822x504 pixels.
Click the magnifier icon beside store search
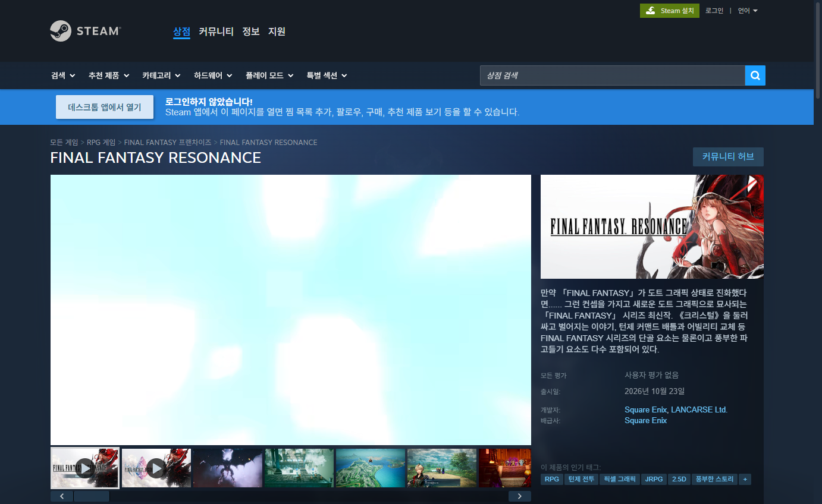click(x=755, y=75)
